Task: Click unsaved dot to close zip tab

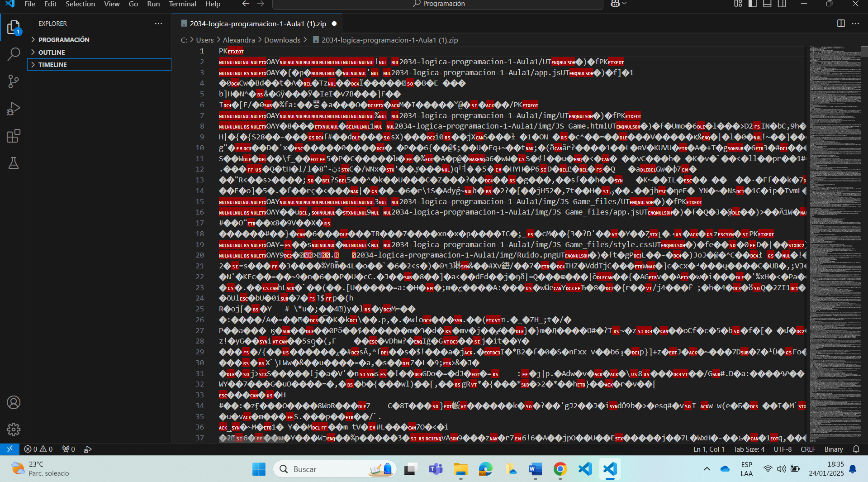Action: click(334, 24)
